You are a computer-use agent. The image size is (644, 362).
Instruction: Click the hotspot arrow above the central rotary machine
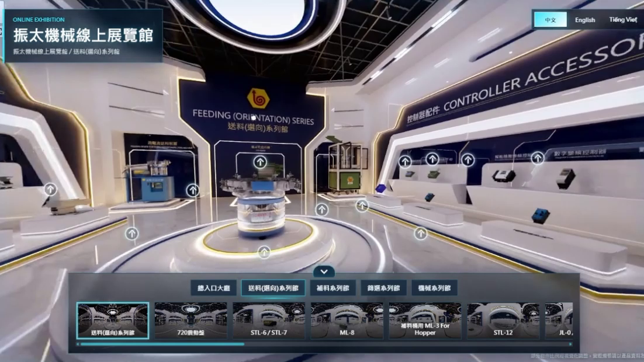tap(259, 162)
